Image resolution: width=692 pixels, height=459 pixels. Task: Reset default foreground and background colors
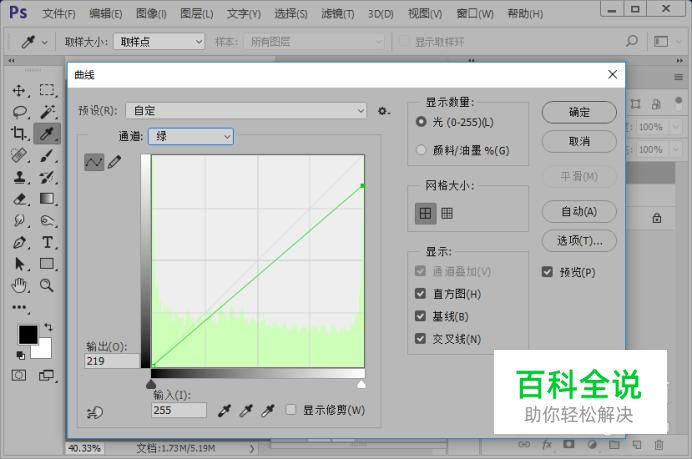point(20,355)
